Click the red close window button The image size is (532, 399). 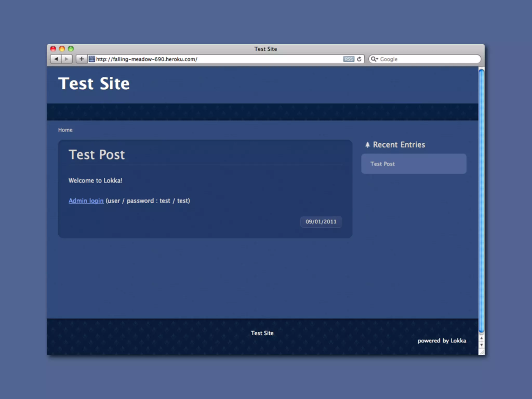(x=53, y=49)
